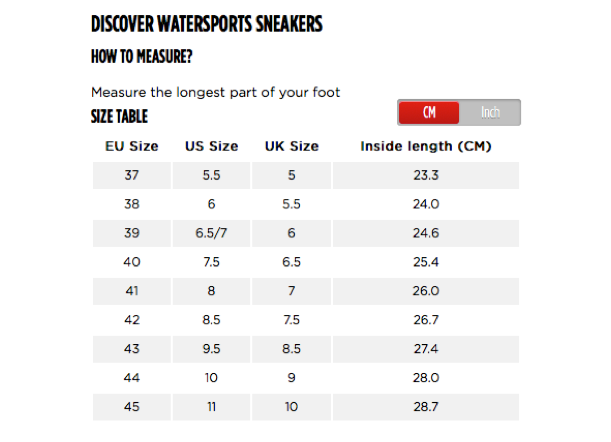Click the US size 6.5/7 cell
This screenshot has height=442, width=611.
211,233
